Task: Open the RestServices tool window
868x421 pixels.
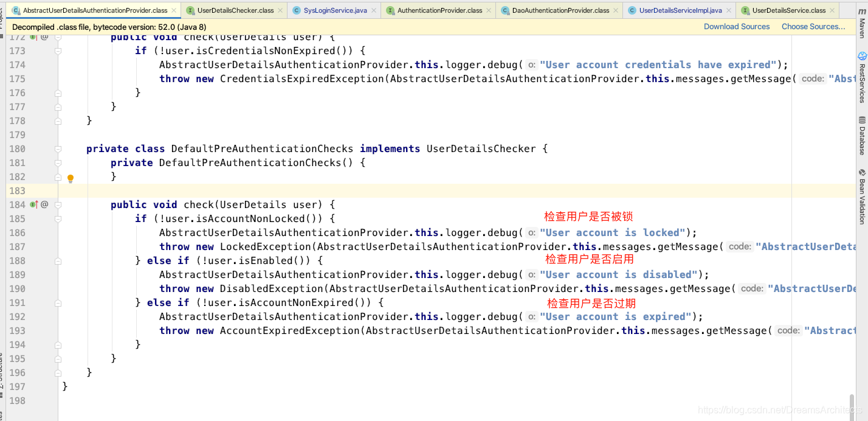Action: [x=862, y=77]
